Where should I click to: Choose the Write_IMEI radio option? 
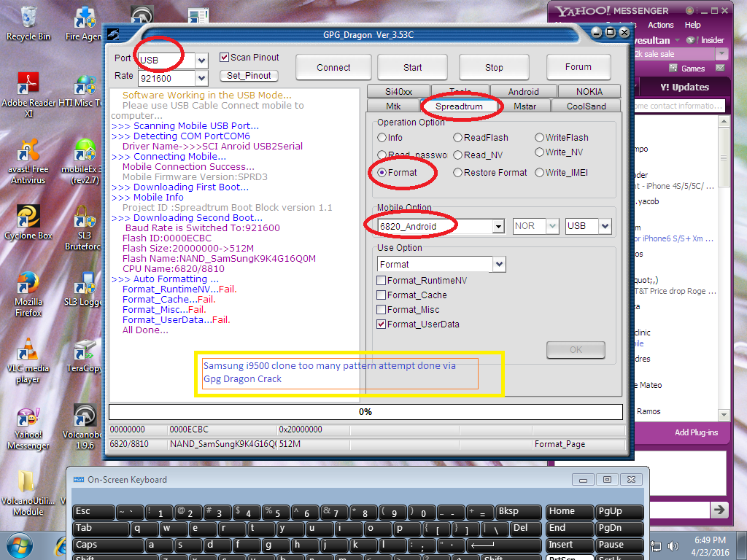(x=539, y=173)
